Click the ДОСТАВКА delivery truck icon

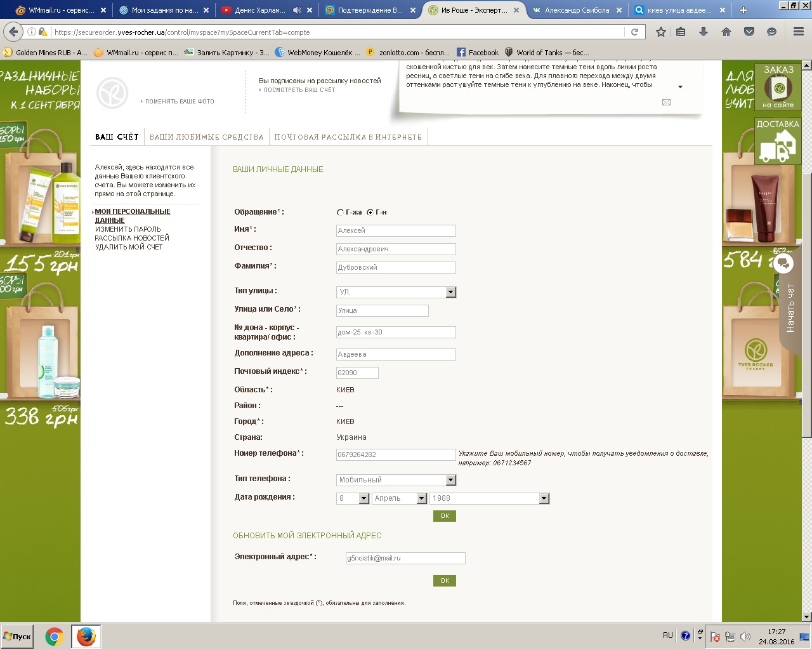click(778, 141)
